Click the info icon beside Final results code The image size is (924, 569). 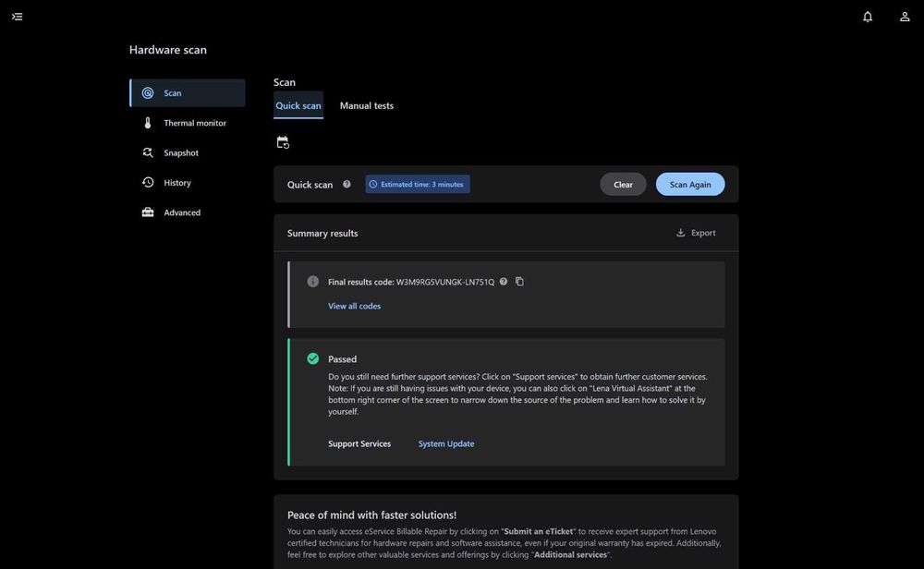(313, 282)
